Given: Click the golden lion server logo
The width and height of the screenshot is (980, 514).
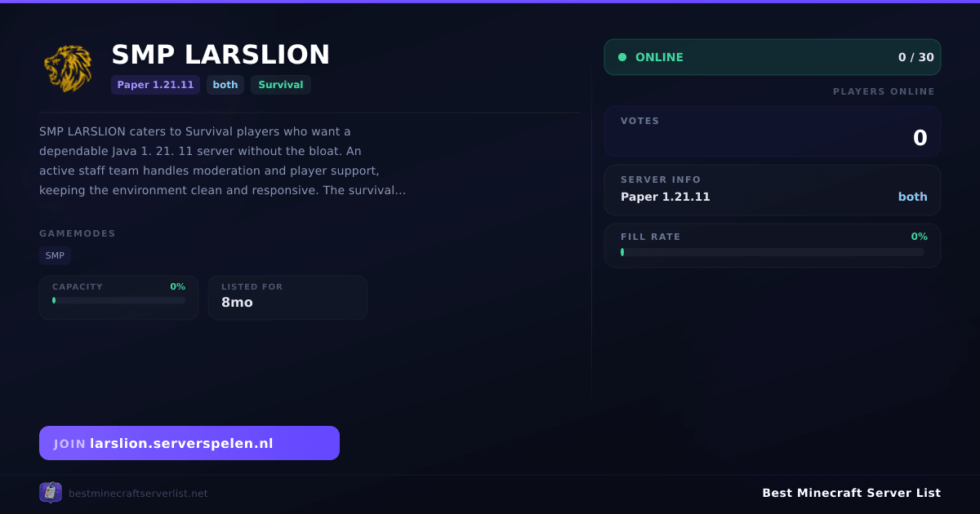Looking at the screenshot, I should click(67, 68).
